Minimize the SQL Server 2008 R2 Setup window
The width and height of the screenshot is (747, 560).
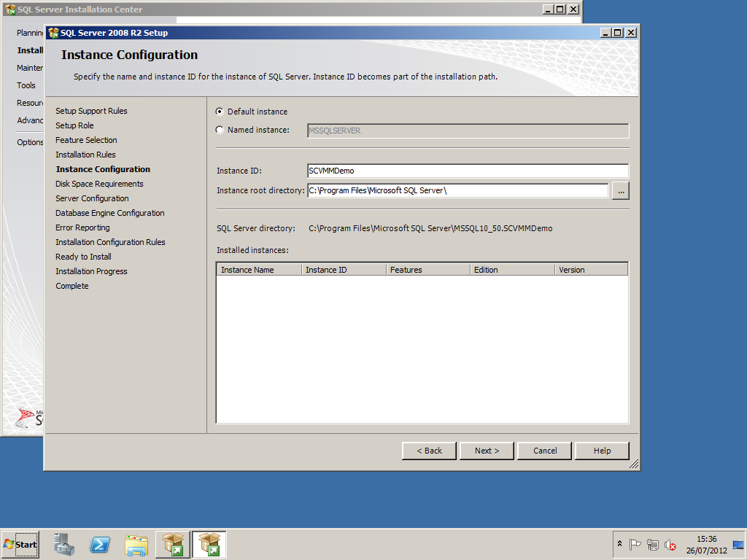point(605,32)
